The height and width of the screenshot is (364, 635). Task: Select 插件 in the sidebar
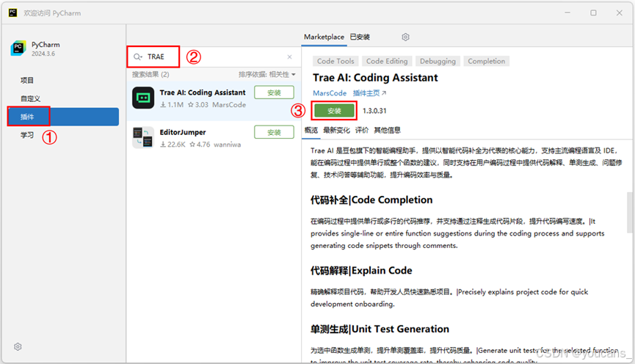pyautogui.click(x=63, y=117)
